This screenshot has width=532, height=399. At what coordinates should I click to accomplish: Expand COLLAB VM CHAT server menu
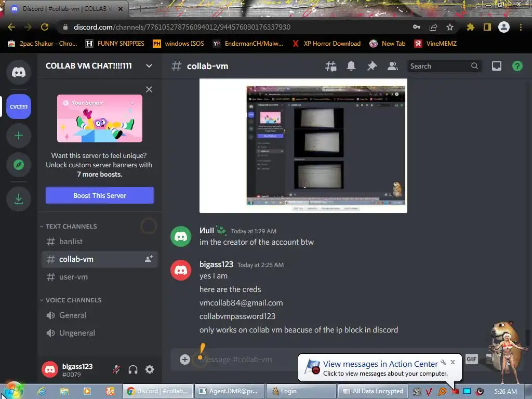[x=149, y=66]
